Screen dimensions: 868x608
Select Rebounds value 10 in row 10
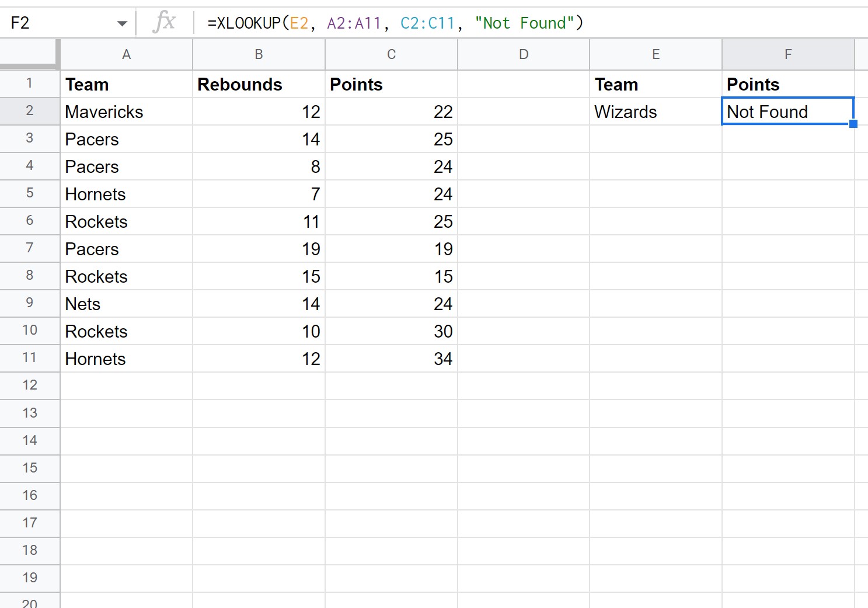(259, 331)
